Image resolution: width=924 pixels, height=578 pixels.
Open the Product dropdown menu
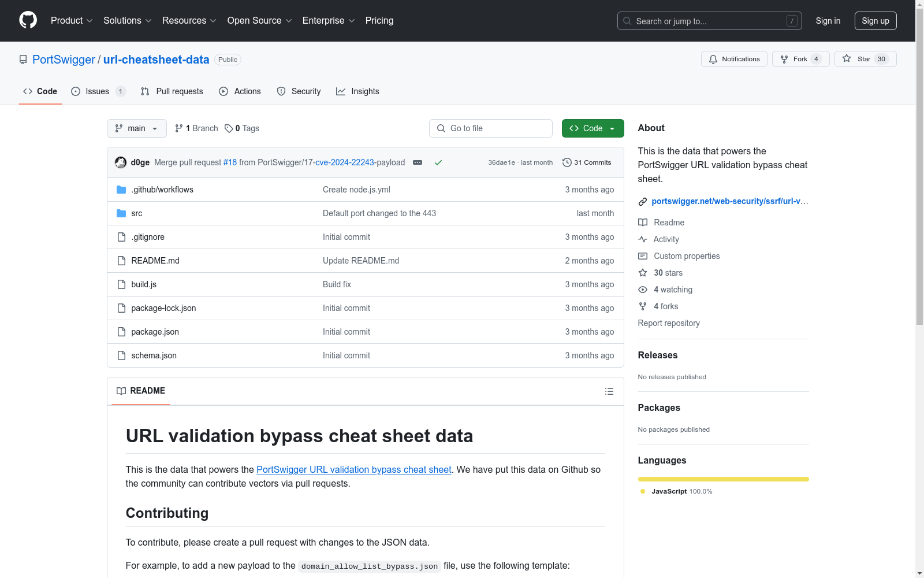tap(72, 20)
